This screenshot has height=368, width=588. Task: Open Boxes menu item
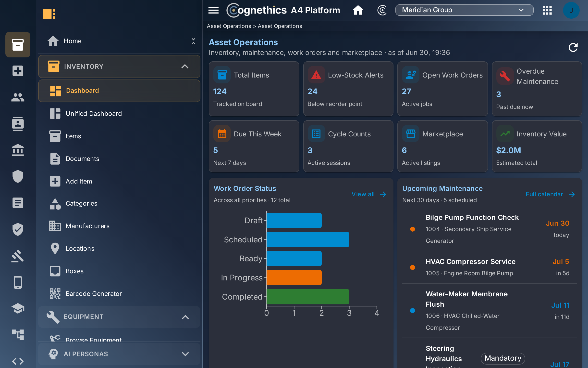(x=119, y=271)
